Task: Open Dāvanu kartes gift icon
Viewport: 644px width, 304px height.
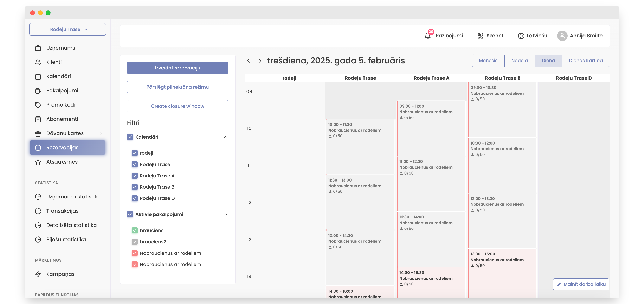Action: point(38,133)
